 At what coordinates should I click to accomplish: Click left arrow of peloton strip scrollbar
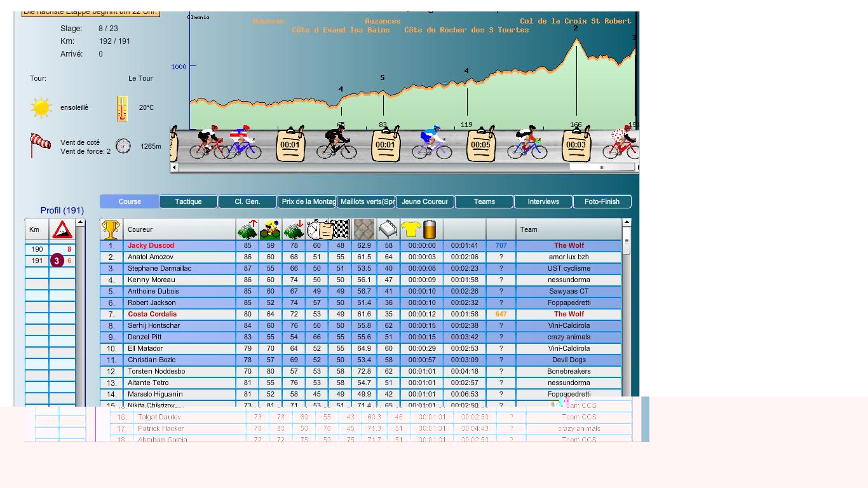pos(175,168)
